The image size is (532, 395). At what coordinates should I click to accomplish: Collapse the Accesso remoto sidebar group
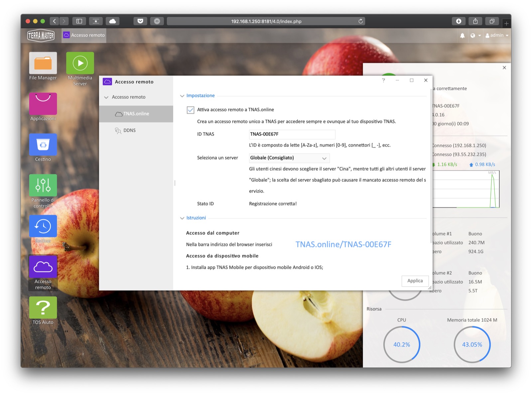point(106,97)
